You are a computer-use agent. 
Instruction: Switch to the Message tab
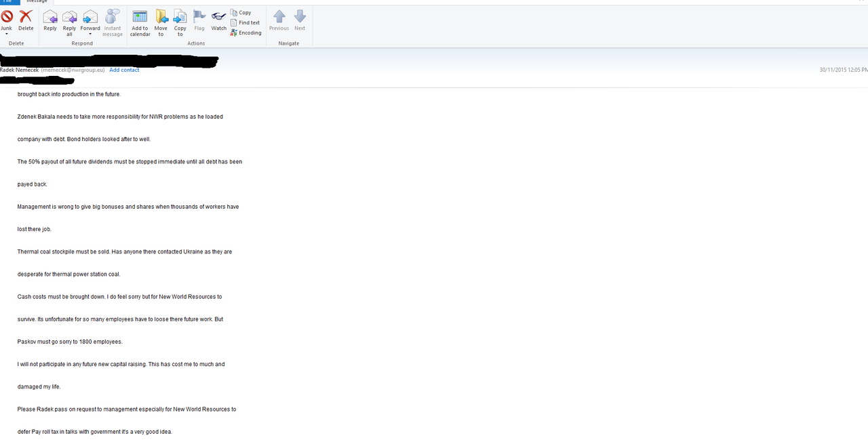(37, 2)
